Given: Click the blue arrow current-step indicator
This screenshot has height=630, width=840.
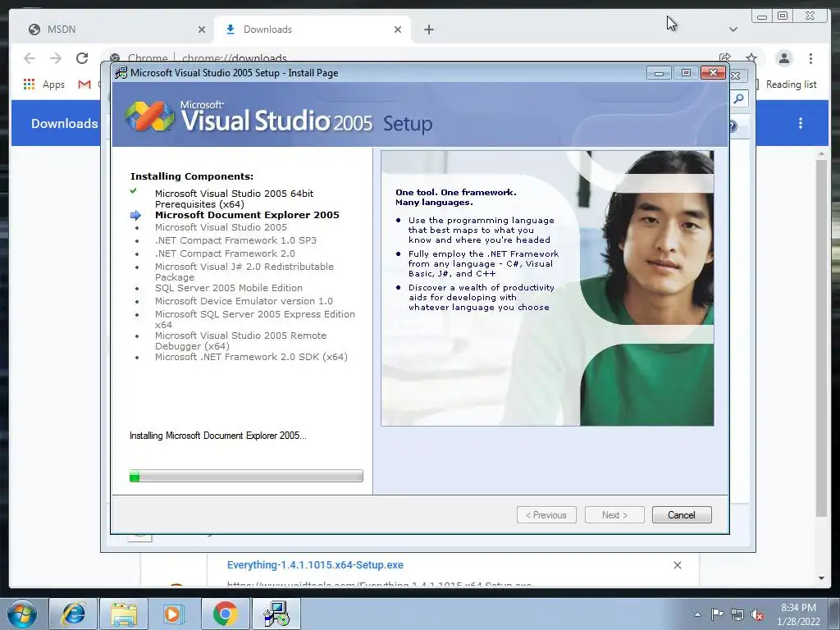Looking at the screenshot, I should (x=135, y=216).
